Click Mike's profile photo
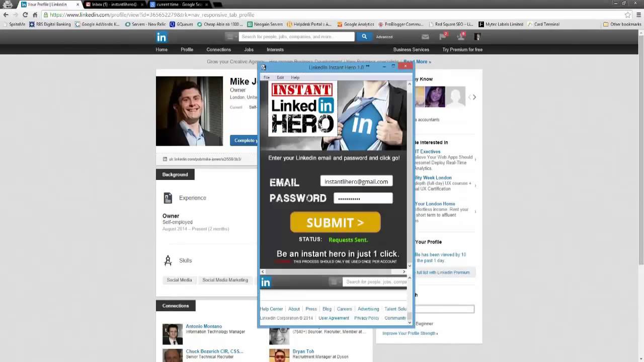The width and height of the screenshot is (644, 362). (189, 111)
